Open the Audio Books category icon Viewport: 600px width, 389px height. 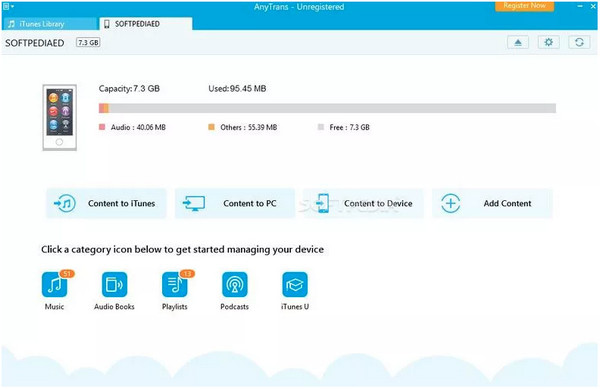coord(114,285)
